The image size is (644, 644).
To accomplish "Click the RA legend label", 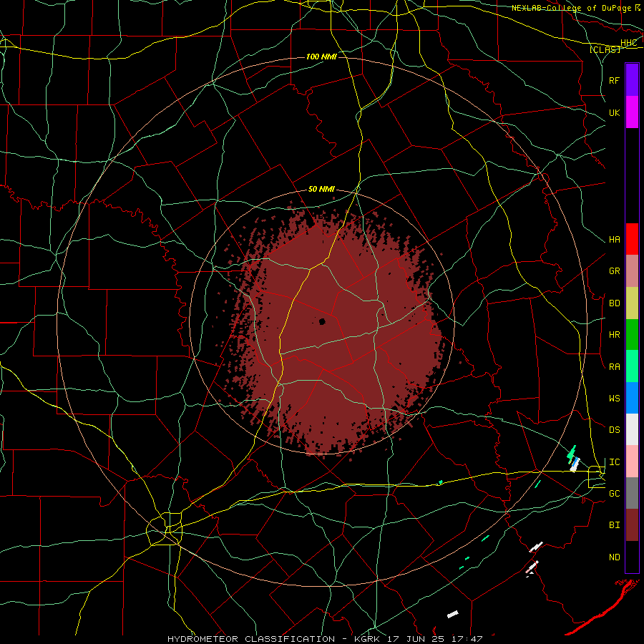I will click(615, 367).
